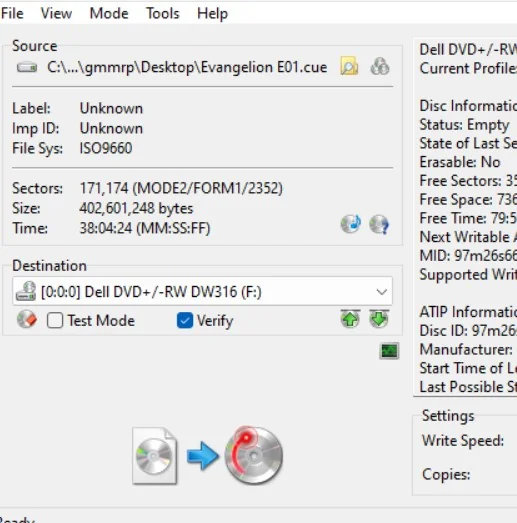517x523 pixels.
Task: Enable the Test Mode checkbox
Action: [x=55, y=321]
